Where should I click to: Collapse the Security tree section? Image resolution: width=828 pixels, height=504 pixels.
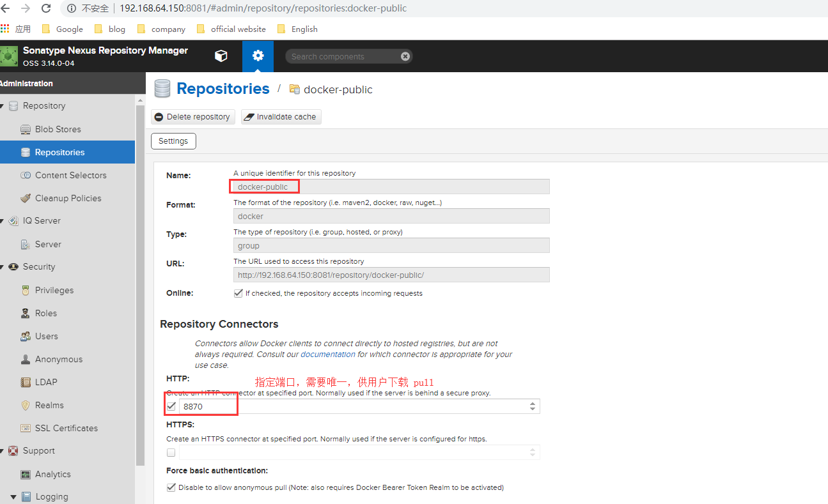tap(3, 267)
